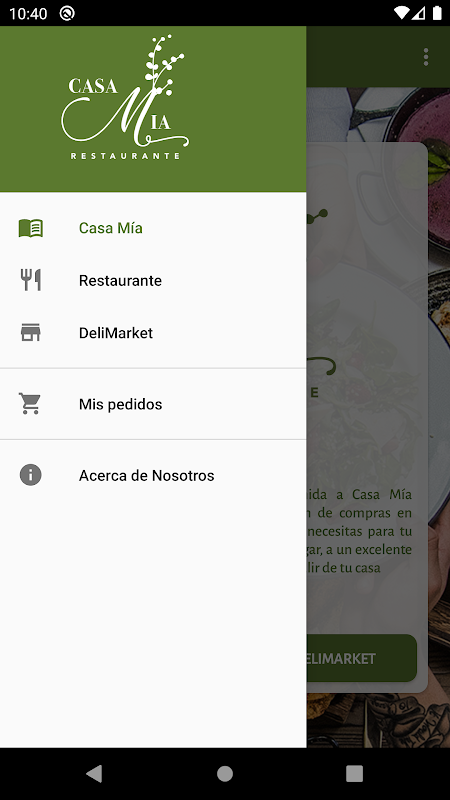The width and height of the screenshot is (450, 800).
Task: Tap the fork and knife Restaurante icon
Action: pyautogui.click(x=31, y=280)
